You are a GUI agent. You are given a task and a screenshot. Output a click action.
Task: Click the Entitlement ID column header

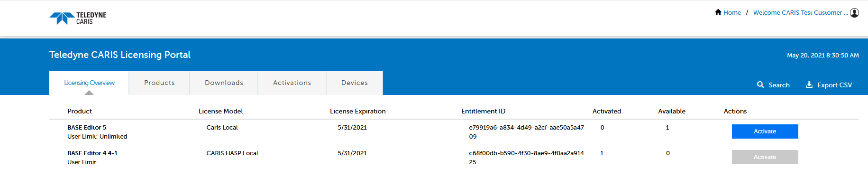pos(483,111)
